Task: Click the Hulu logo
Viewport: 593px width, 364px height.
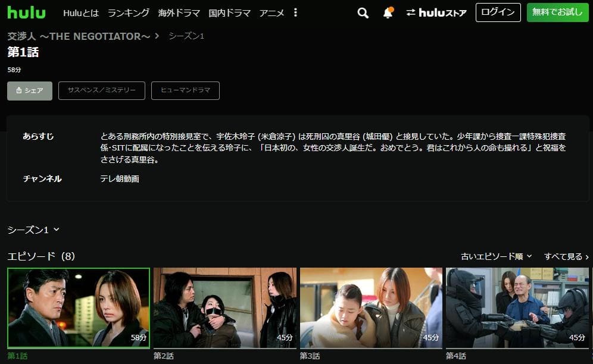Action: tap(26, 12)
